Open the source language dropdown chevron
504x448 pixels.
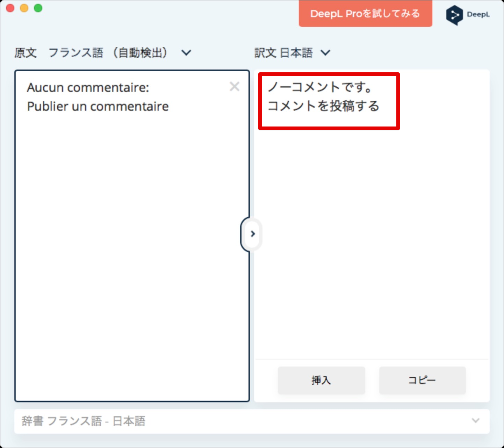[186, 53]
